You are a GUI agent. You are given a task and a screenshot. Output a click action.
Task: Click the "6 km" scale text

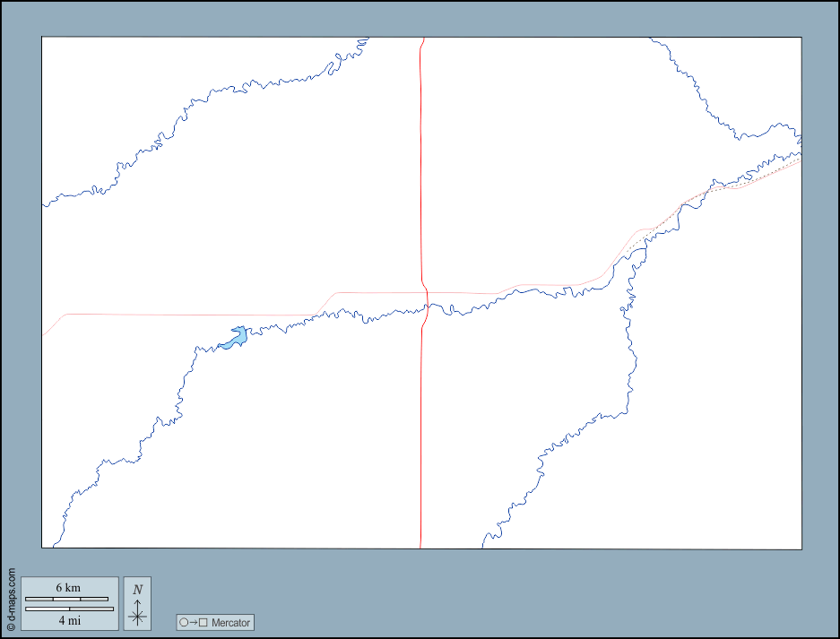[68, 588]
